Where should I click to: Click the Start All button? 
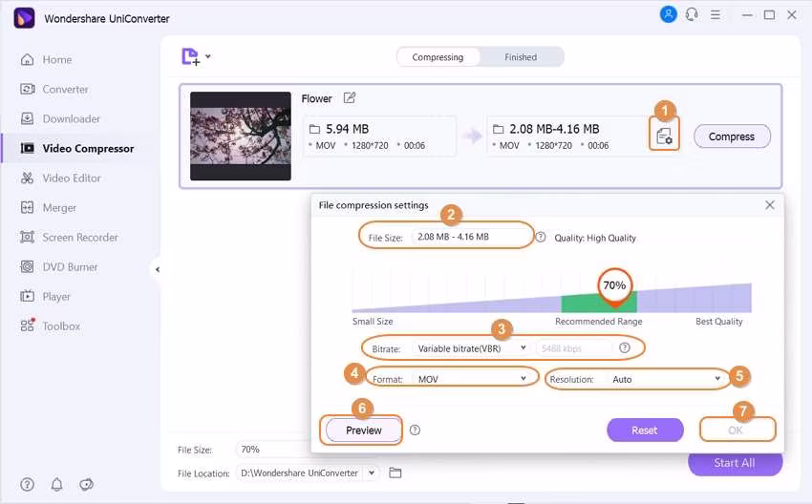coord(735,463)
